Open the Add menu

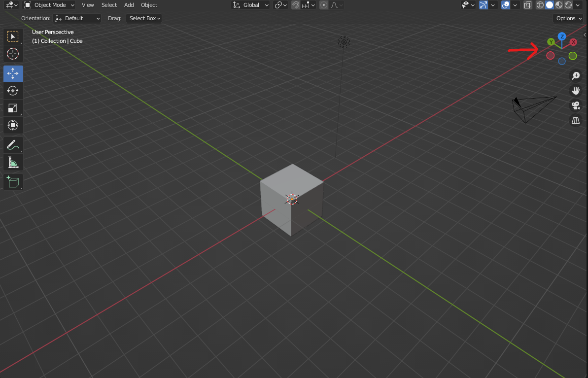[x=129, y=5]
